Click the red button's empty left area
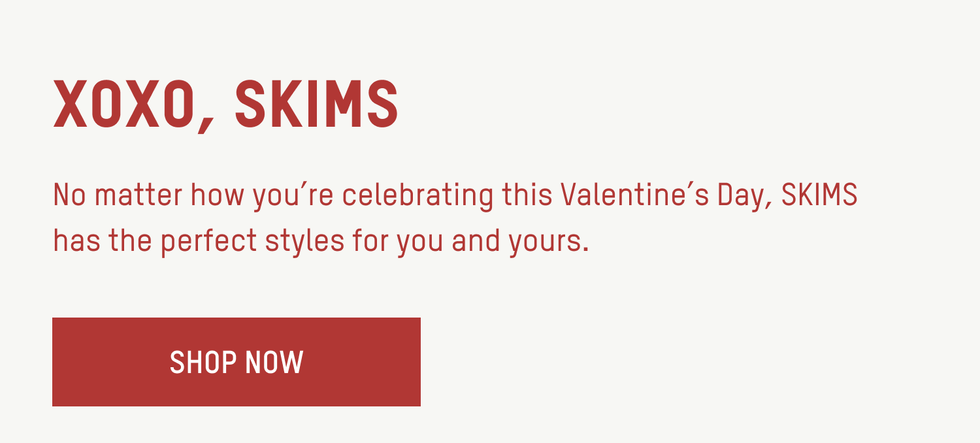Image resolution: width=980 pixels, height=443 pixels. click(110, 362)
